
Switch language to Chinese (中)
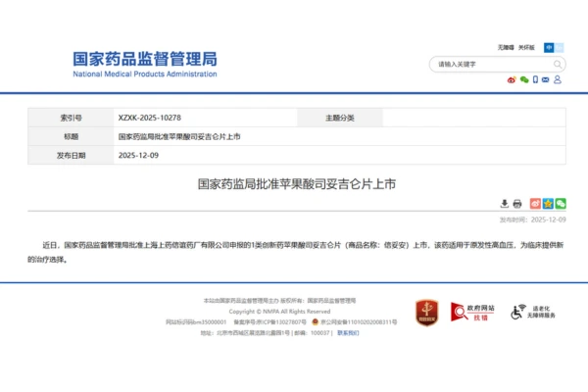click(x=549, y=47)
